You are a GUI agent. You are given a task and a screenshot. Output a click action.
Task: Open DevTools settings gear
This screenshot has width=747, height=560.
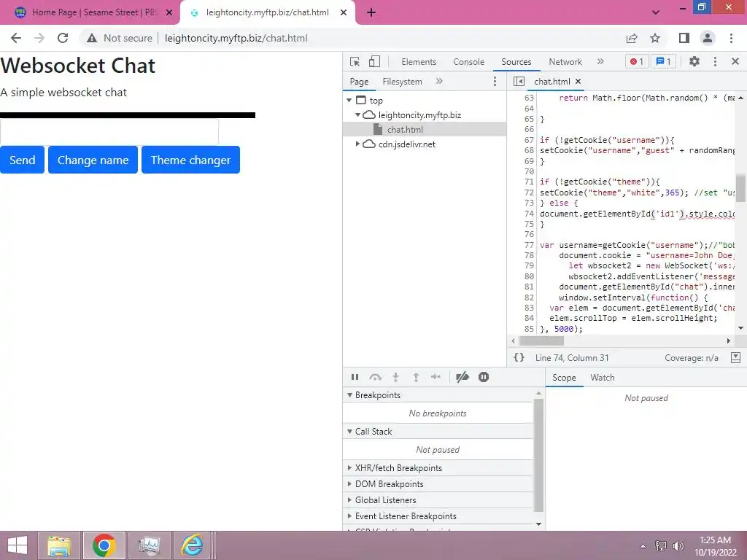coord(694,61)
